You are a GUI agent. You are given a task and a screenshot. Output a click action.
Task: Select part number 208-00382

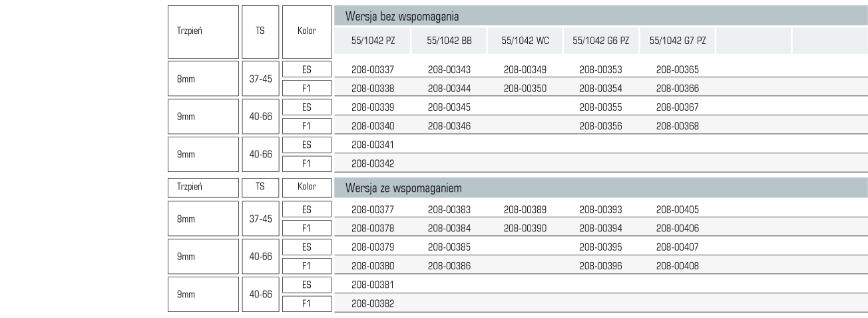pyautogui.click(x=373, y=303)
